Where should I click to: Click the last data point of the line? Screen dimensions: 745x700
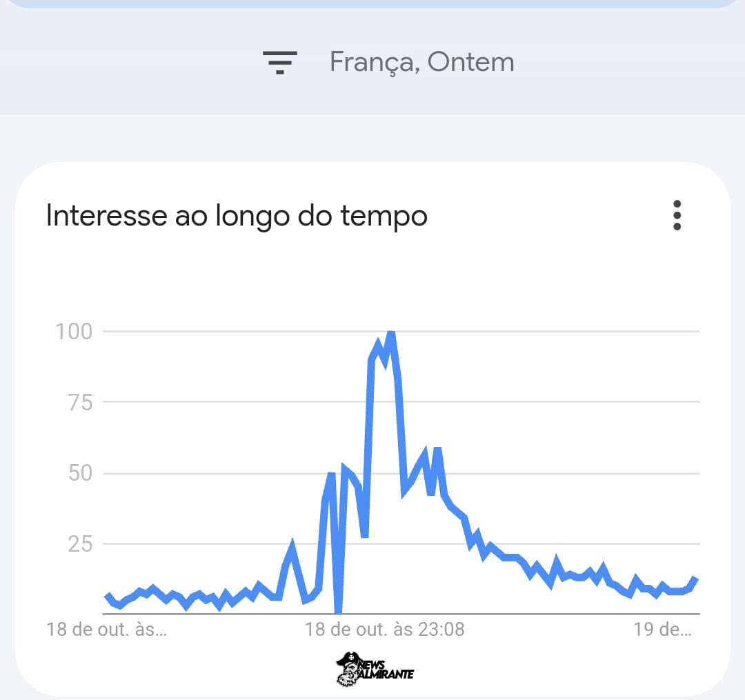click(x=696, y=579)
